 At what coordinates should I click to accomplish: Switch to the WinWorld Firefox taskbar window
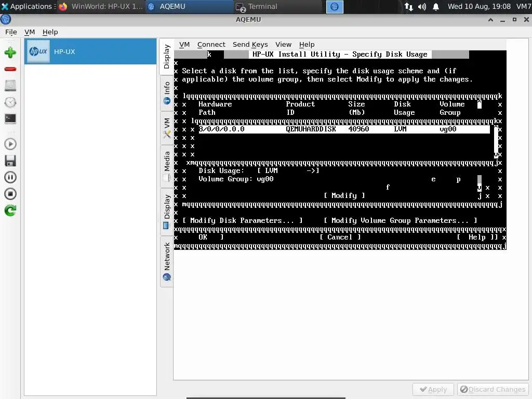101,6
